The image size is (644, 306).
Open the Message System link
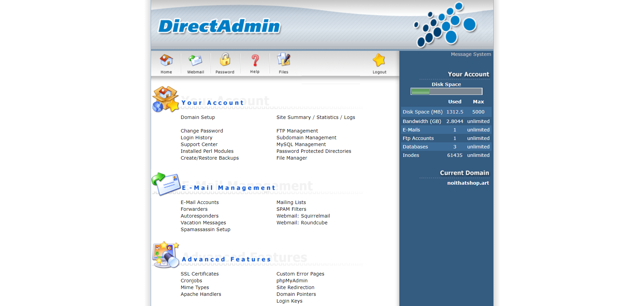pos(471,54)
